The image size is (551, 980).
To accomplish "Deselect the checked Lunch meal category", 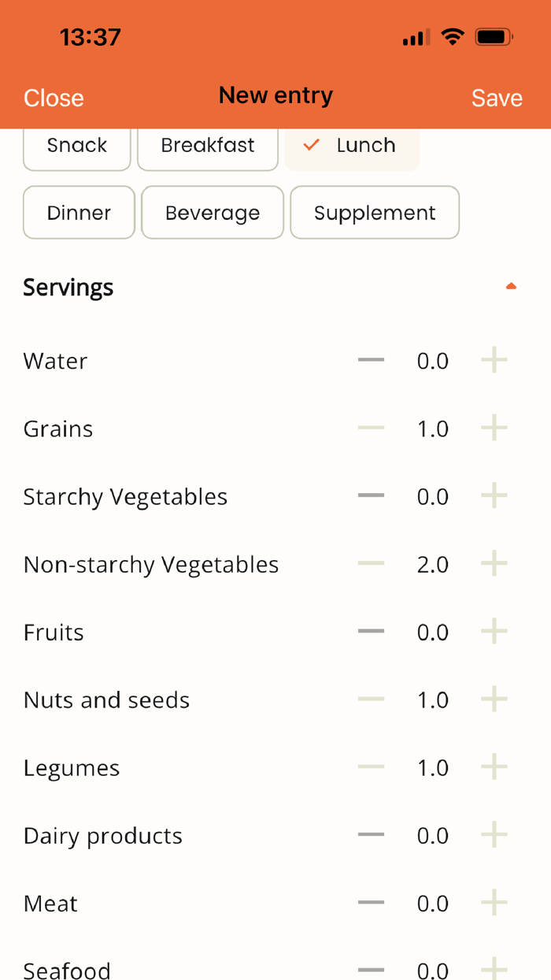I will (352, 145).
